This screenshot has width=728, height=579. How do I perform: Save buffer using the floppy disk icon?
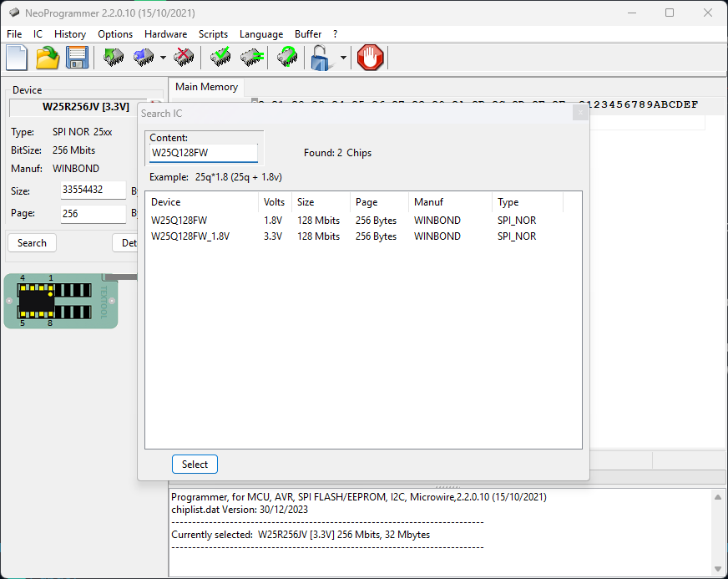click(x=77, y=58)
